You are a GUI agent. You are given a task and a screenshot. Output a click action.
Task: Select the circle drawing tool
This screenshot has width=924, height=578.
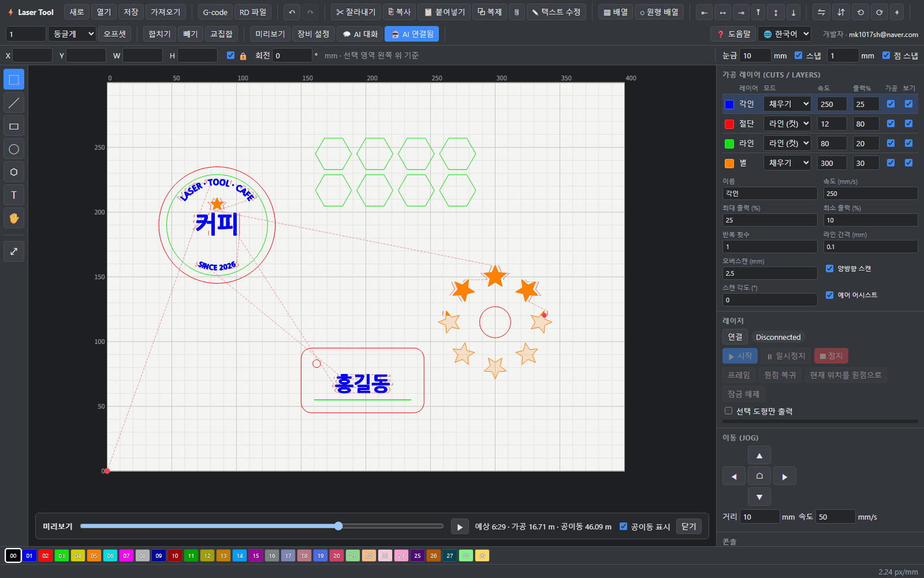click(14, 149)
